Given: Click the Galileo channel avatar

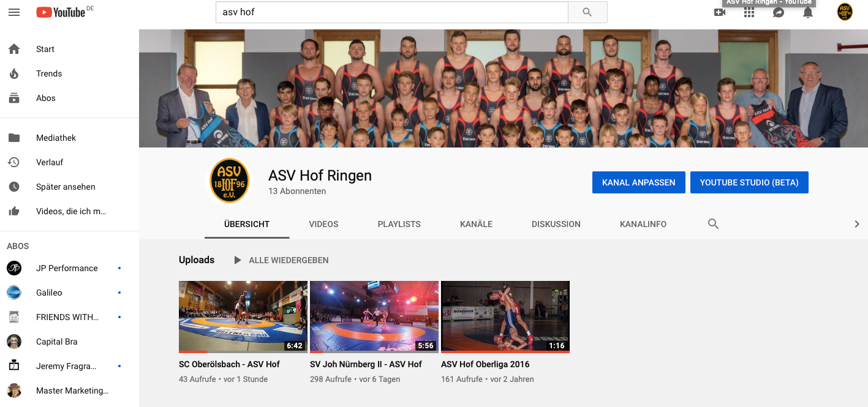Looking at the screenshot, I should 13,293.
